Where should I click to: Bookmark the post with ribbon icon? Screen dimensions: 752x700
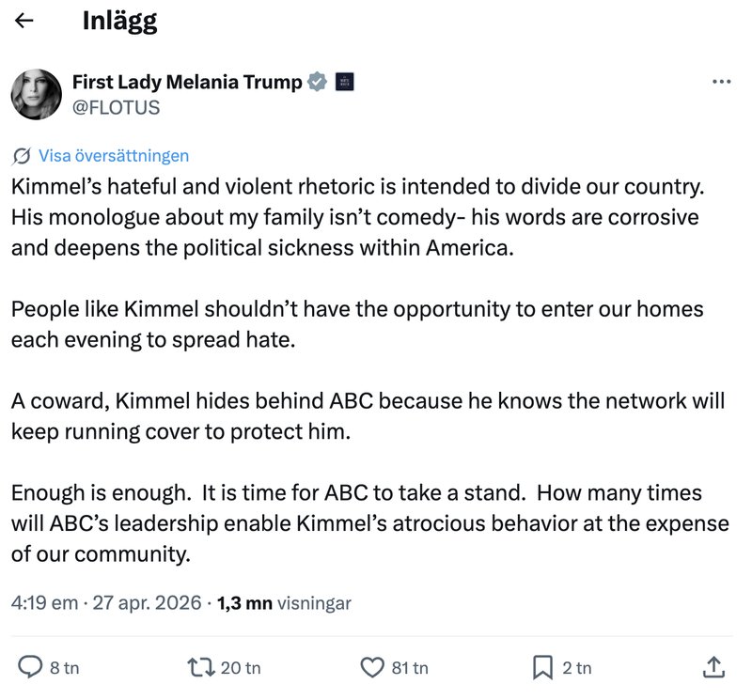pyautogui.click(x=543, y=668)
